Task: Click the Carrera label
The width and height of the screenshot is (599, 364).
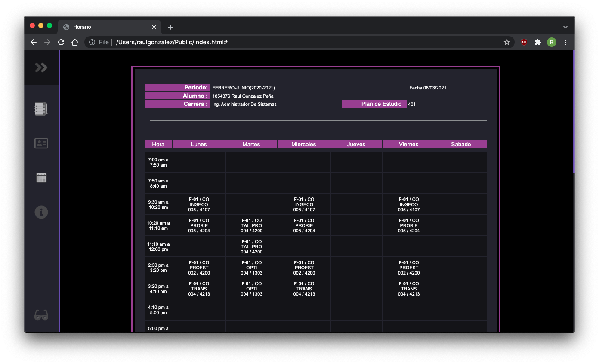Action: click(x=177, y=104)
